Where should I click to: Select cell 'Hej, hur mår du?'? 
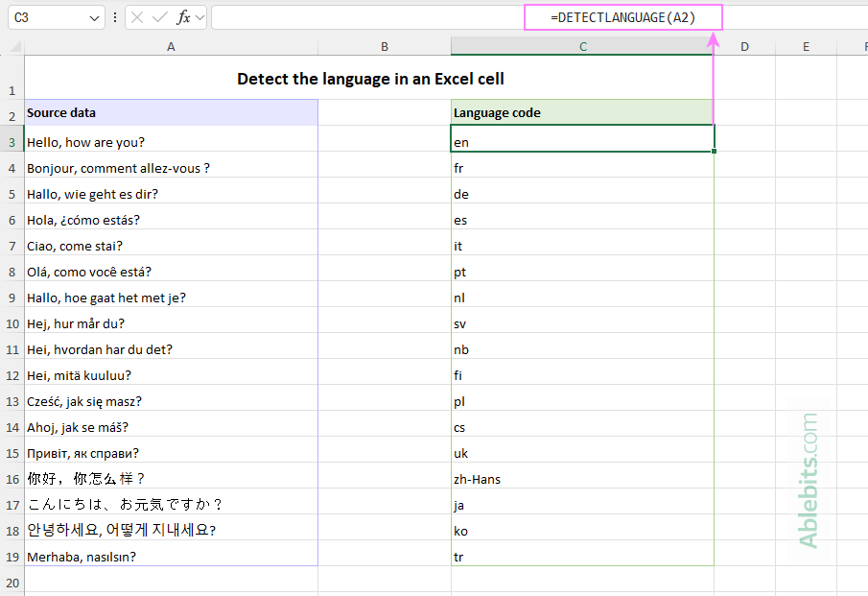pyautogui.click(x=171, y=321)
